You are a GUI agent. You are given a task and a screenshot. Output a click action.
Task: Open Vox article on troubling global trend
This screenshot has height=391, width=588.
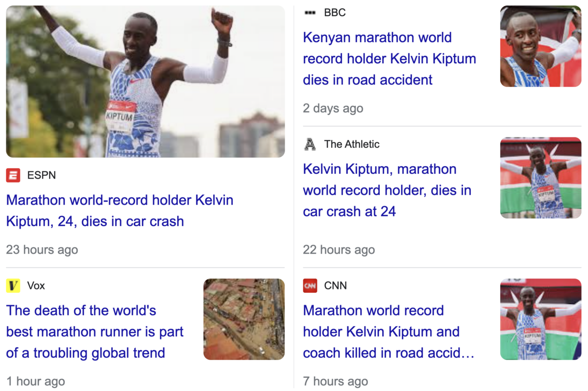[x=95, y=331]
